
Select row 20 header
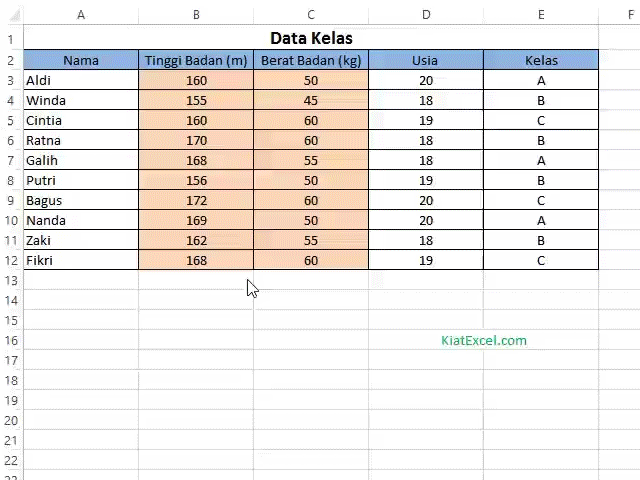click(x=11, y=420)
